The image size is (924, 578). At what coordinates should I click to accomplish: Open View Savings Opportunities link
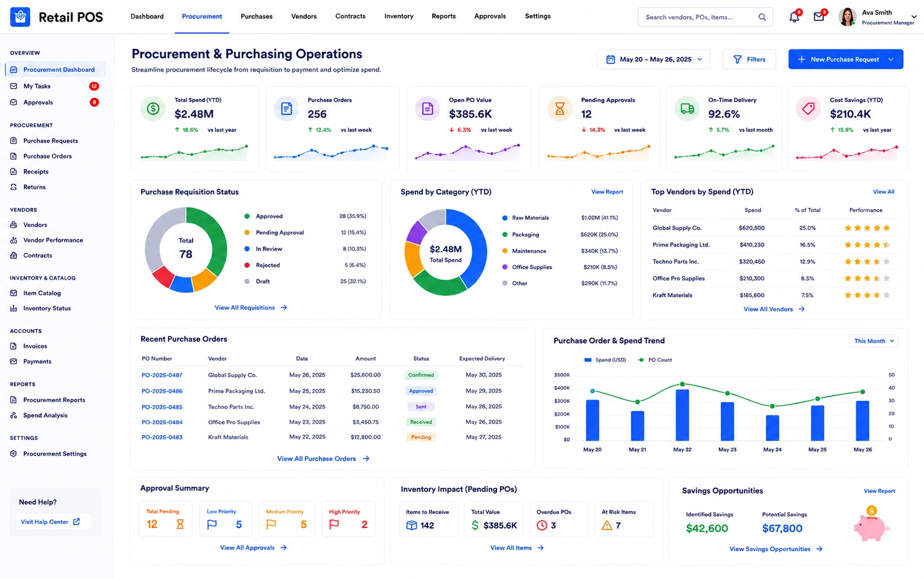click(776, 549)
